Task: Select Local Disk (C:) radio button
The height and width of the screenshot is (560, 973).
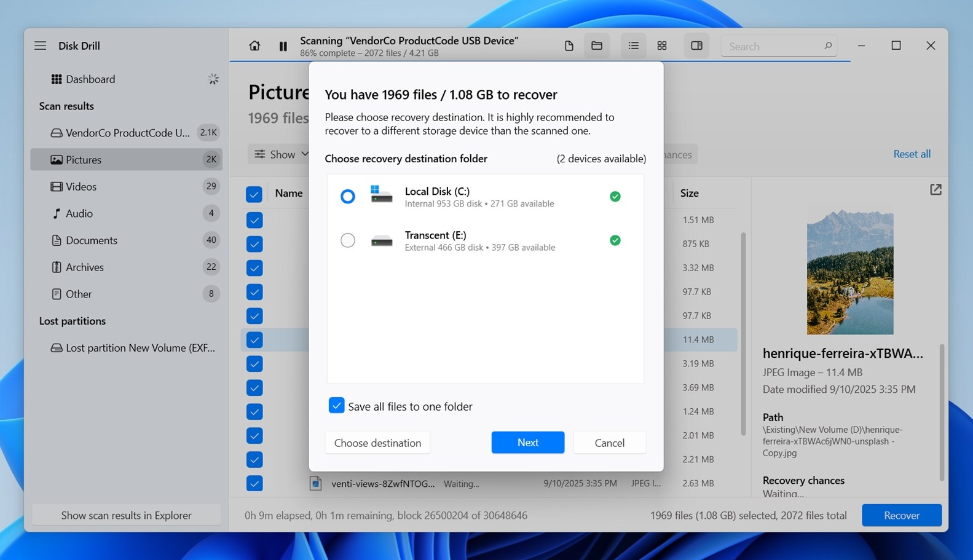Action: pyautogui.click(x=348, y=197)
